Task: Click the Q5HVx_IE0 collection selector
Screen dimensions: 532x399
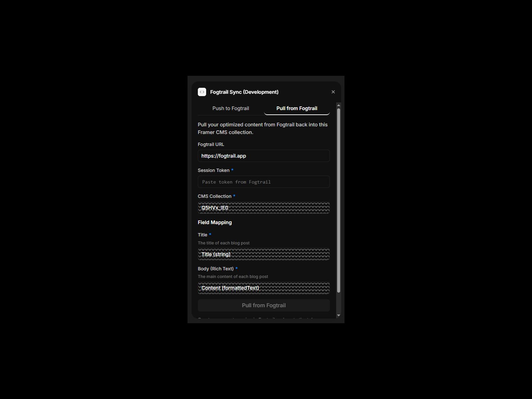Action: click(263, 207)
